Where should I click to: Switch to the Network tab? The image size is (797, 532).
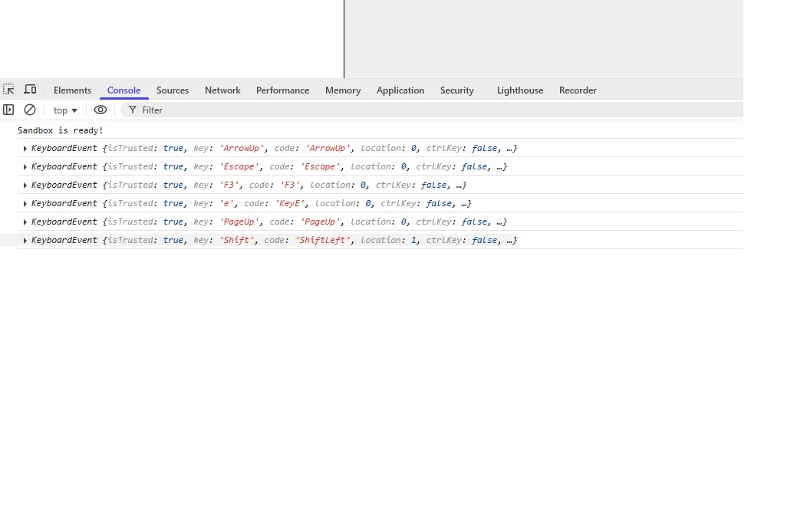[x=222, y=90]
